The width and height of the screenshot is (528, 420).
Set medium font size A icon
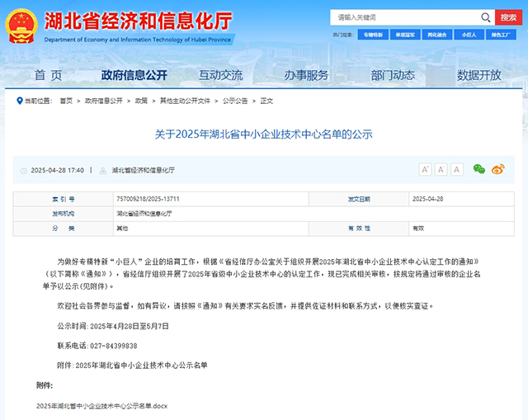coord(441,169)
